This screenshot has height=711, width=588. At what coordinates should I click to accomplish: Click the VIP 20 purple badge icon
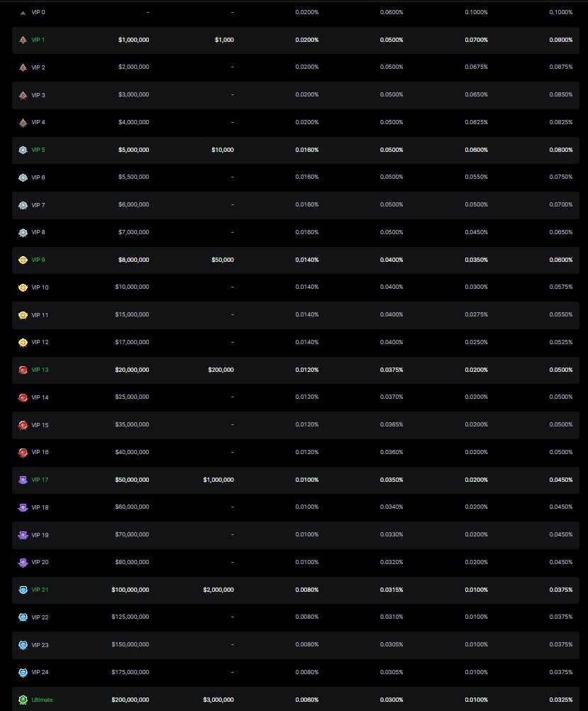click(23, 563)
